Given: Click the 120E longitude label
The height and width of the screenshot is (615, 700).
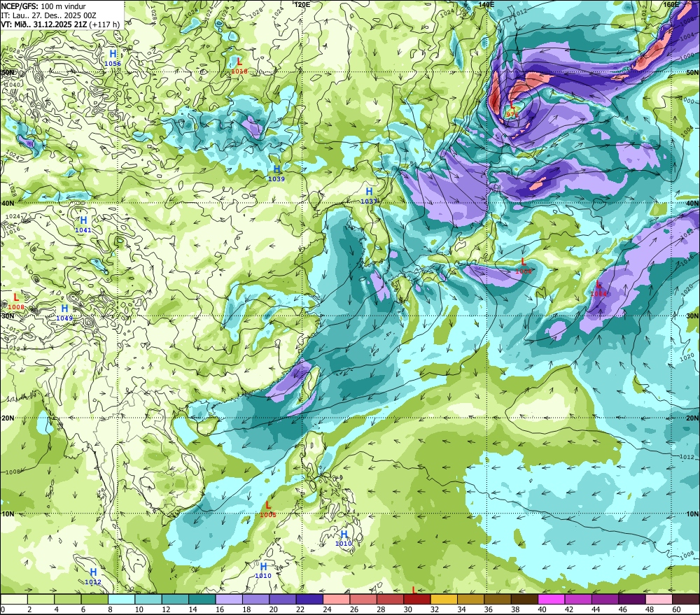Looking at the screenshot, I should 302,4.
